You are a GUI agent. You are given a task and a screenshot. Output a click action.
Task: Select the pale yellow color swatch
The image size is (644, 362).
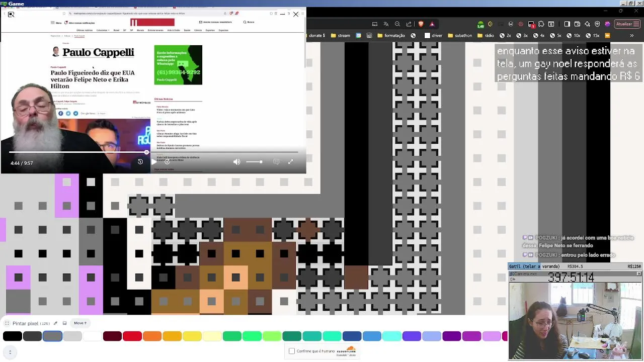pos(212,336)
